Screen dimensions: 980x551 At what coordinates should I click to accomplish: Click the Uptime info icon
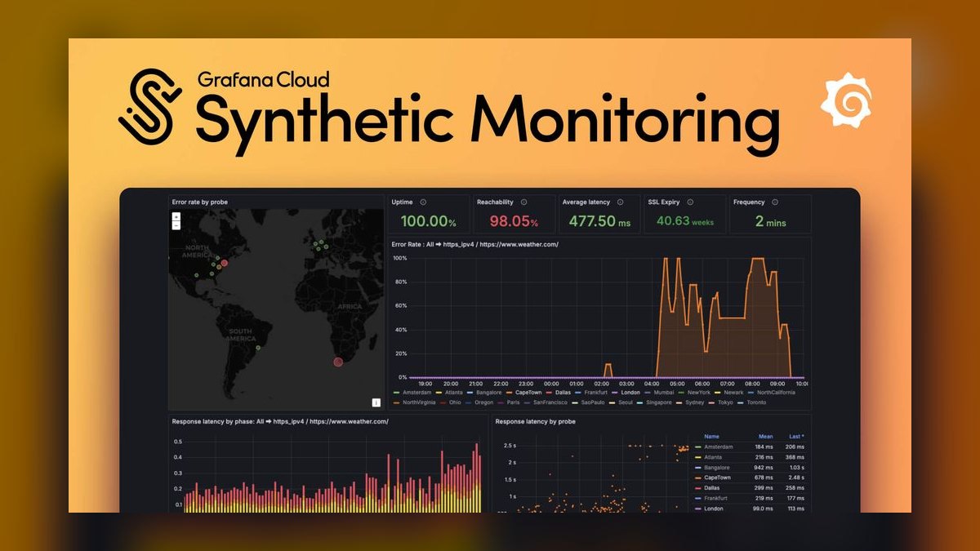423,202
